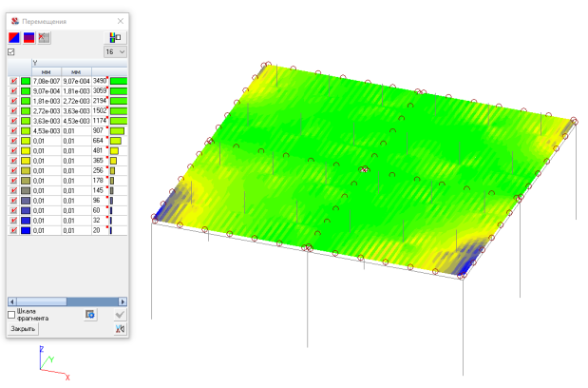This screenshot has width=588, height=388.
Task: Click the Закрыть button
Action: 23,329
